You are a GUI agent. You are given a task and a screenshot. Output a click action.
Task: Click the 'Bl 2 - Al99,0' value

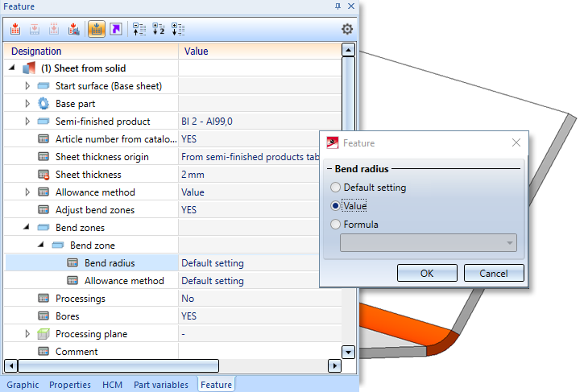point(207,122)
